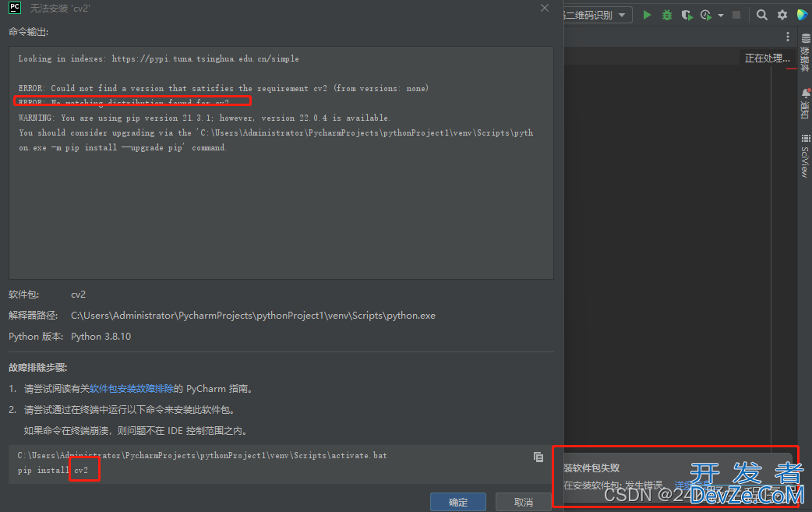
Task: Click the cv2 value next to 软件包
Action: [x=78, y=295]
